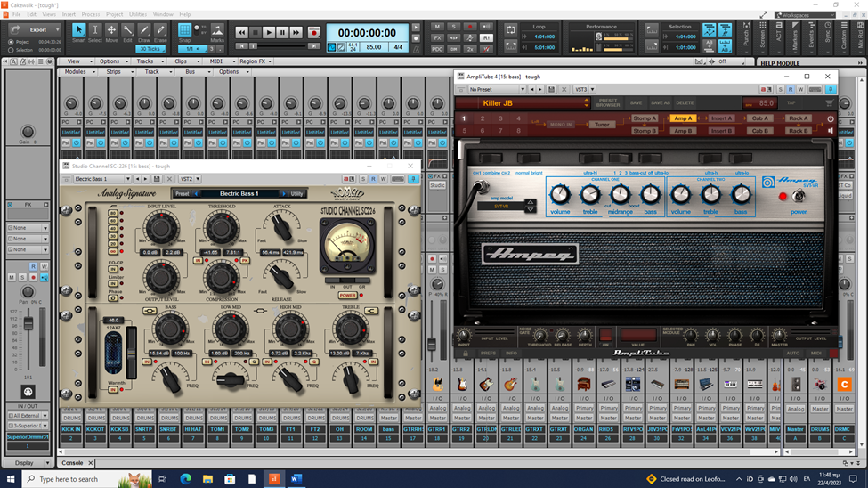Select the Selection export radio button
The height and width of the screenshot is (488, 868).
(x=11, y=50)
